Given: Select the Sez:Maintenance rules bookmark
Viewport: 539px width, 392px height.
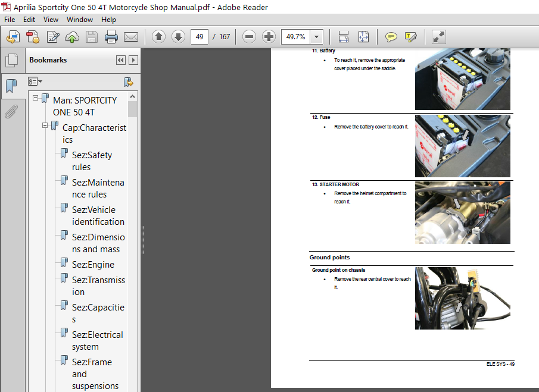Looking at the screenshot, I should click(98, 189).
